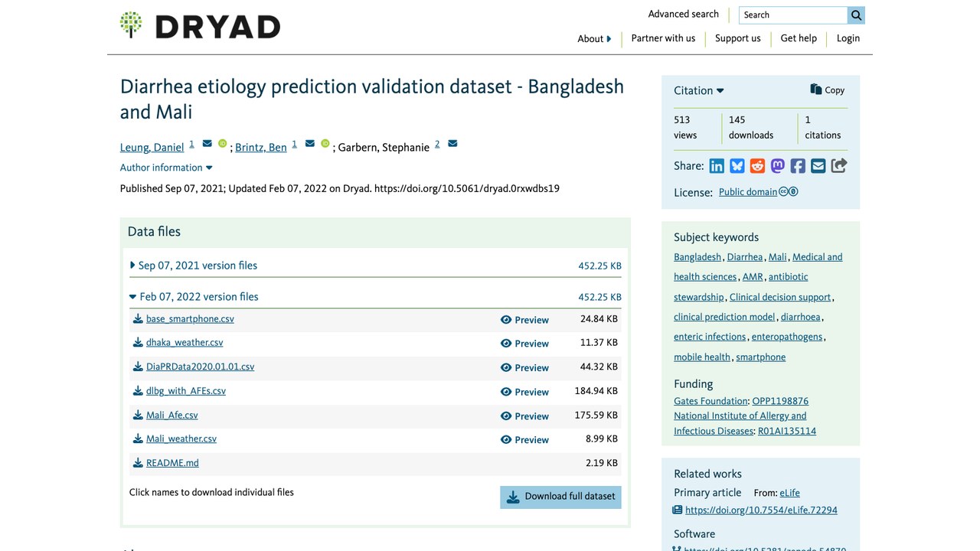Open the Public domain license link
The image size is (980, 551).
pos(748,192)
